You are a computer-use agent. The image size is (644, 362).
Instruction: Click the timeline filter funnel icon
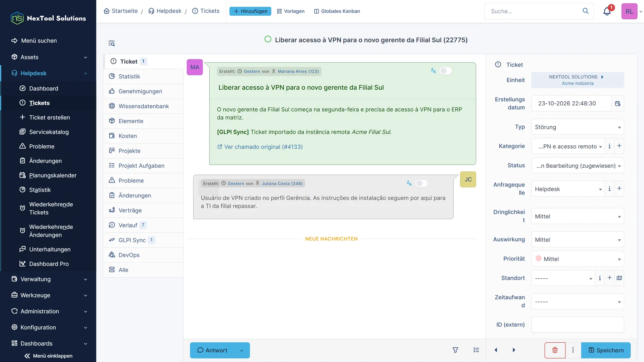455,350
